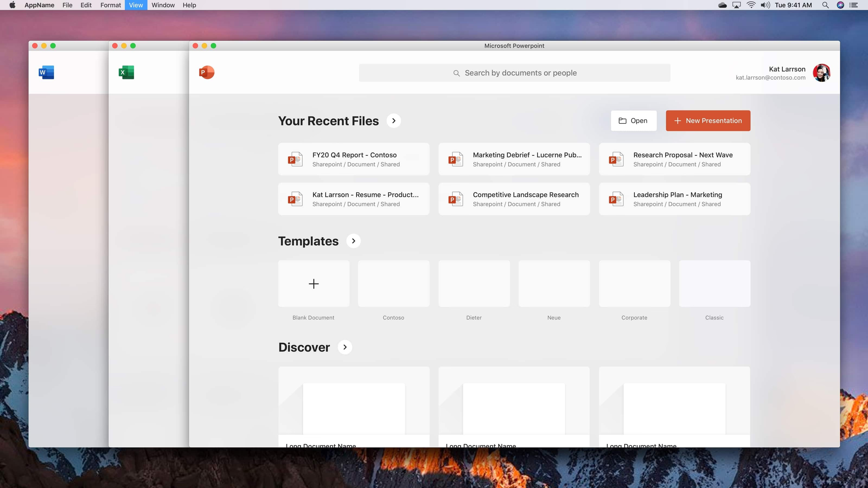This screenshot has height=488, width=868.
Task: Click the PowerPoint logo icon
Action: pos(206,72)
